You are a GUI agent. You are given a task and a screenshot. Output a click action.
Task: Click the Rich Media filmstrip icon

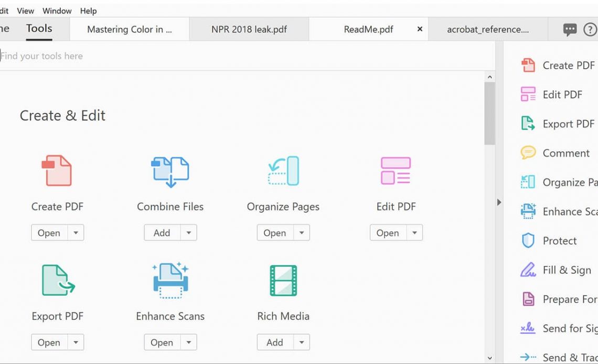[x=283, y=280]
